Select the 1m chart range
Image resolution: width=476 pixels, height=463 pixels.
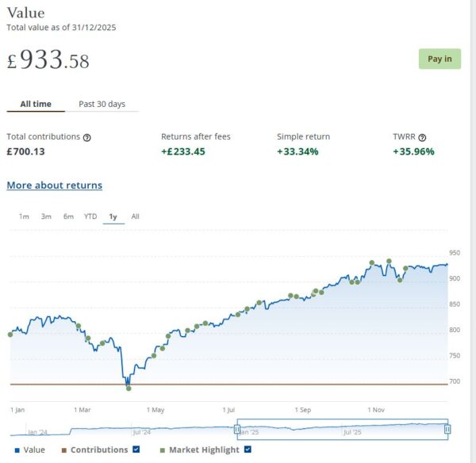click(x=24, y=216)
